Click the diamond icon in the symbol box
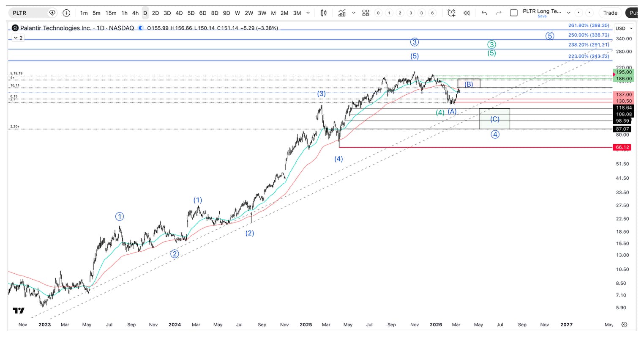The height and width of the screenshot is (341, 644). [x=52, y=13]
